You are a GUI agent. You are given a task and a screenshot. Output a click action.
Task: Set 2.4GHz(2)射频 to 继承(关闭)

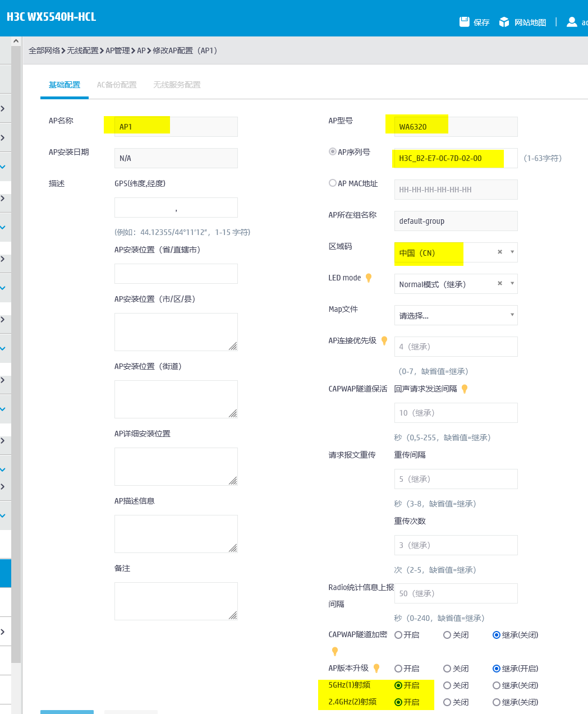(497, 702)
